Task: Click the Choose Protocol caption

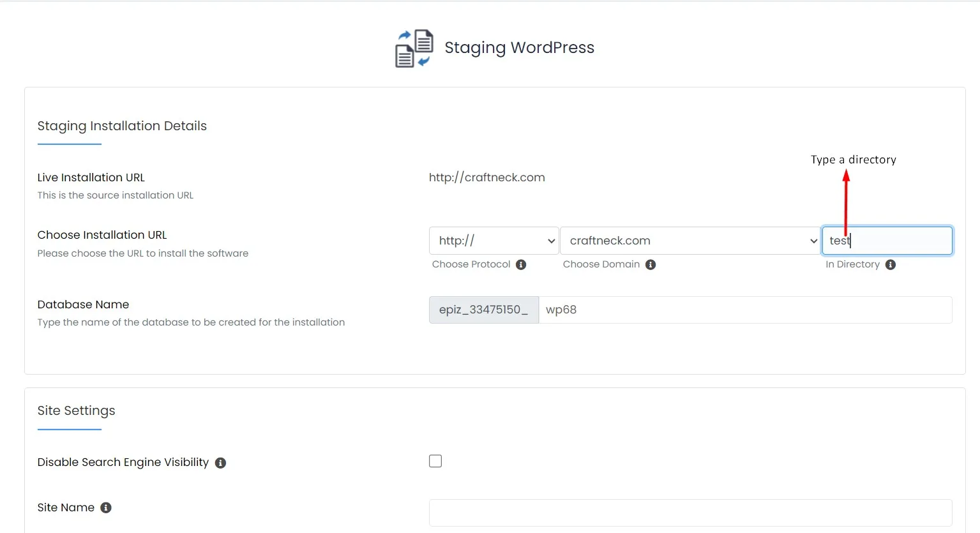Action: [x=471, y=264]
